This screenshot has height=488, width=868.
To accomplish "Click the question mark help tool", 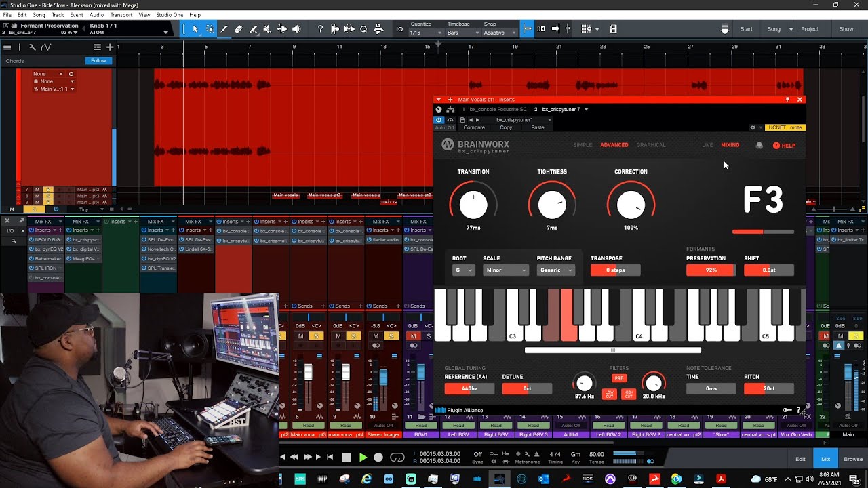I will pos(320,29).
